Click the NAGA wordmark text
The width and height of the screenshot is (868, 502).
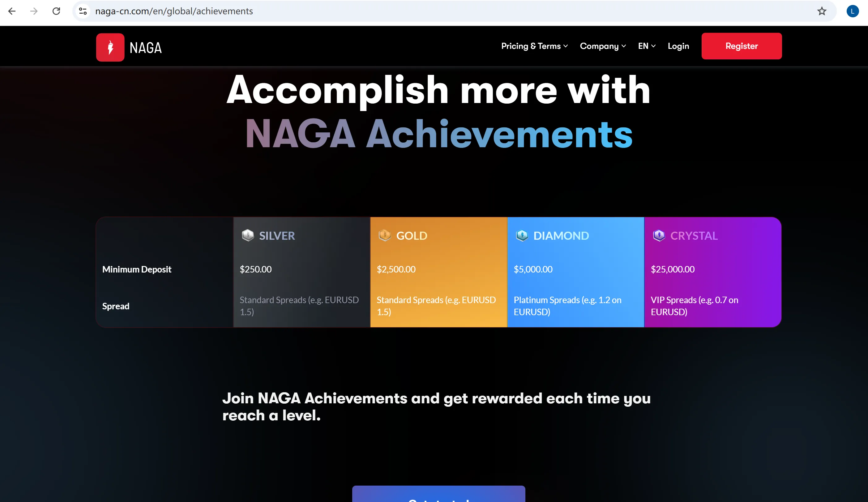(x=145, y=48)
